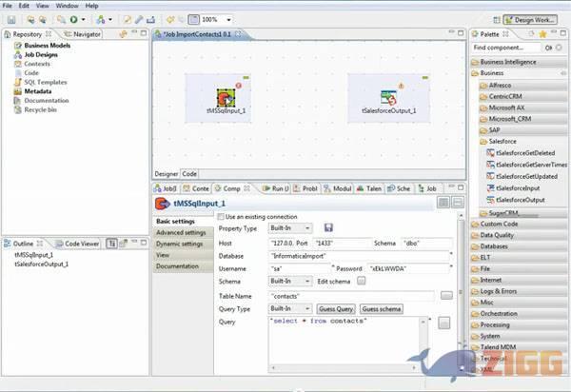Open the Business Models node in the Repository
This screenshot has height=392, width=571.
[47, 46]
